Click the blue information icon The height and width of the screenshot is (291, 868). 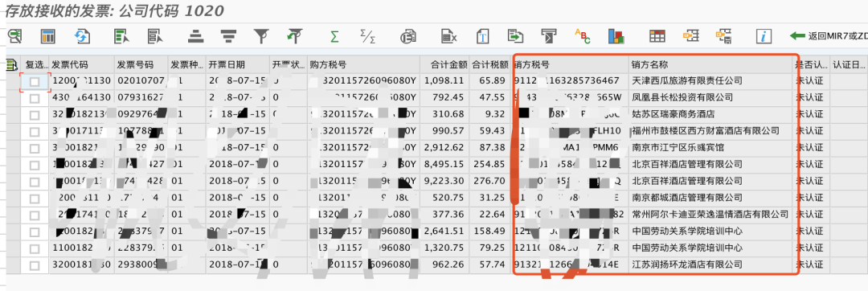point(764,36)
